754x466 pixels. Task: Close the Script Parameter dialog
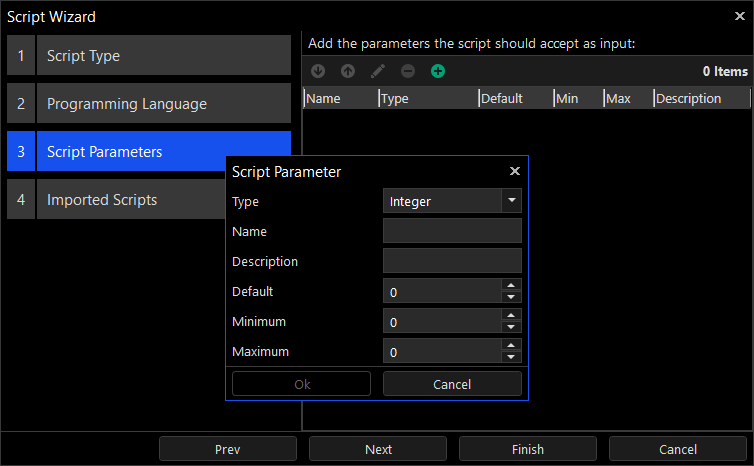(x=515, y=171)
